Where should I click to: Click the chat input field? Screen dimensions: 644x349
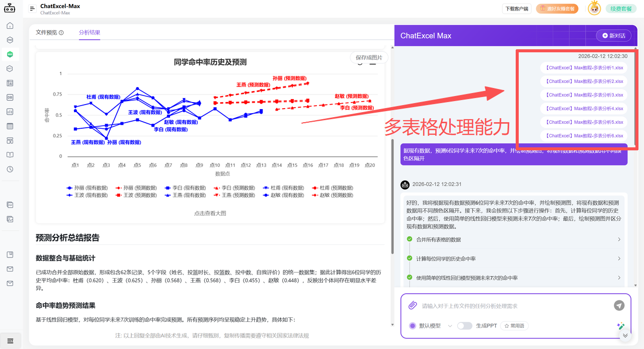503,306
